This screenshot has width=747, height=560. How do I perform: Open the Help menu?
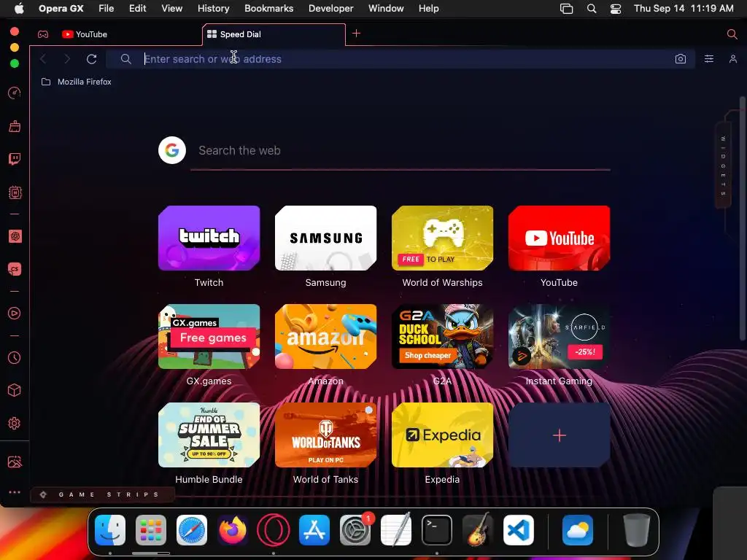(x=429, y=9)
